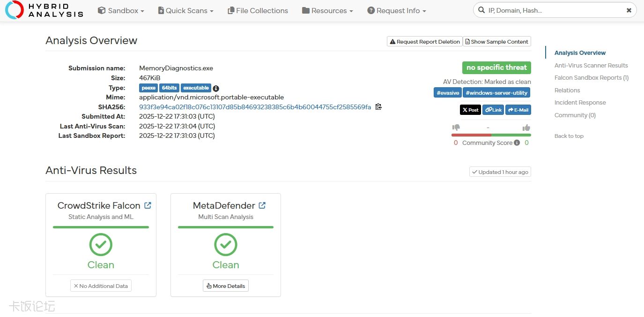Open the Quick Scans dropdown

185,10
